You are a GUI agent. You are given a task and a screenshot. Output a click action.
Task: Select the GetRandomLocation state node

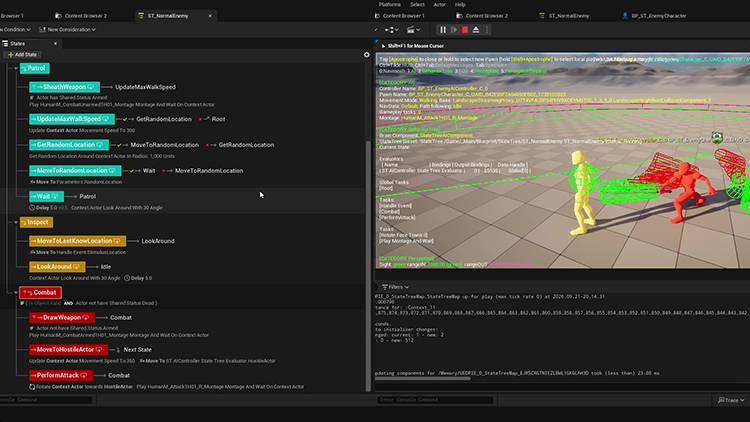69,145
